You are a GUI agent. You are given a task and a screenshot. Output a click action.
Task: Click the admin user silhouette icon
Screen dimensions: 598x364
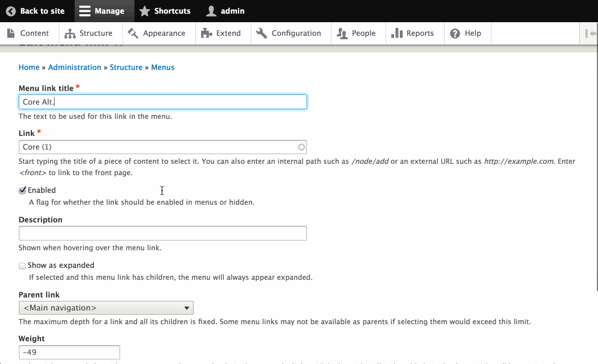[x=211, y=11]
